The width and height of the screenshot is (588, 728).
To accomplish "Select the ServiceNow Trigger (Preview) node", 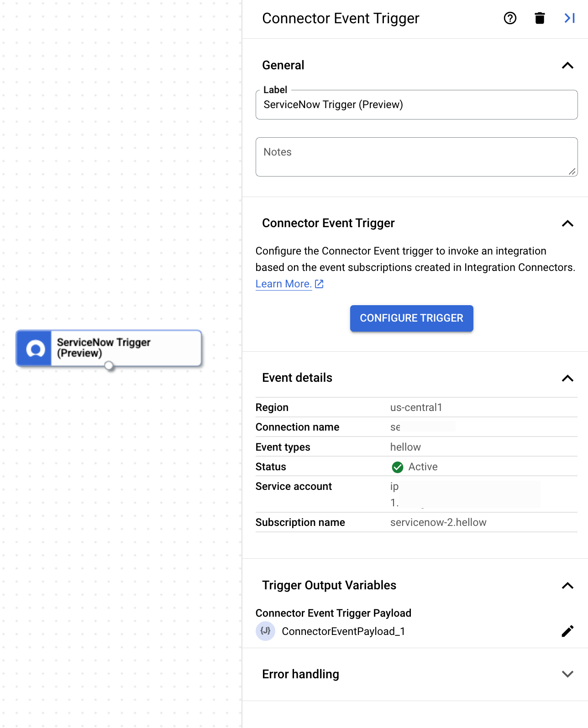I will click(126, 348).
